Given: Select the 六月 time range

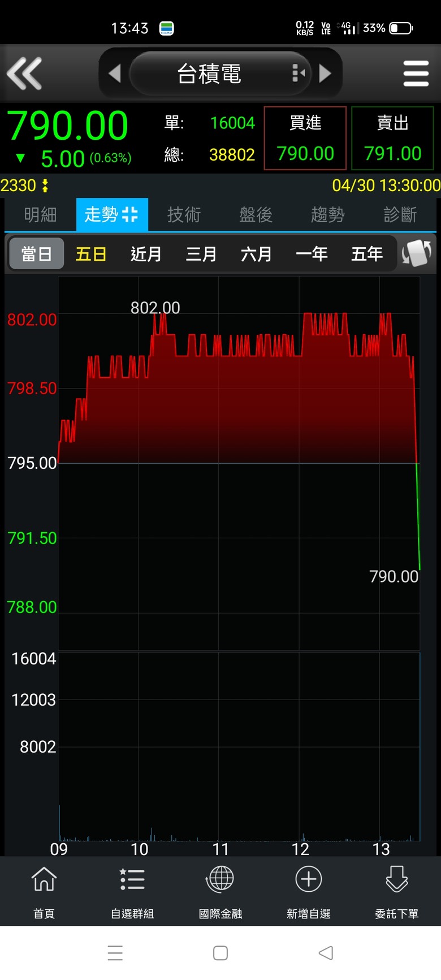Looking at the screenshot, I should pyautogui.click(x=256, y=254).
